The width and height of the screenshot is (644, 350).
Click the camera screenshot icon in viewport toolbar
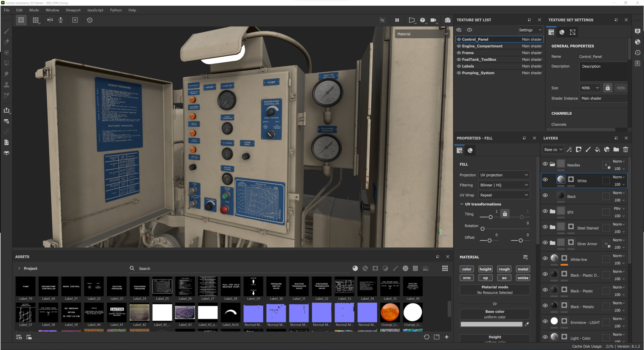click(447, 20)
